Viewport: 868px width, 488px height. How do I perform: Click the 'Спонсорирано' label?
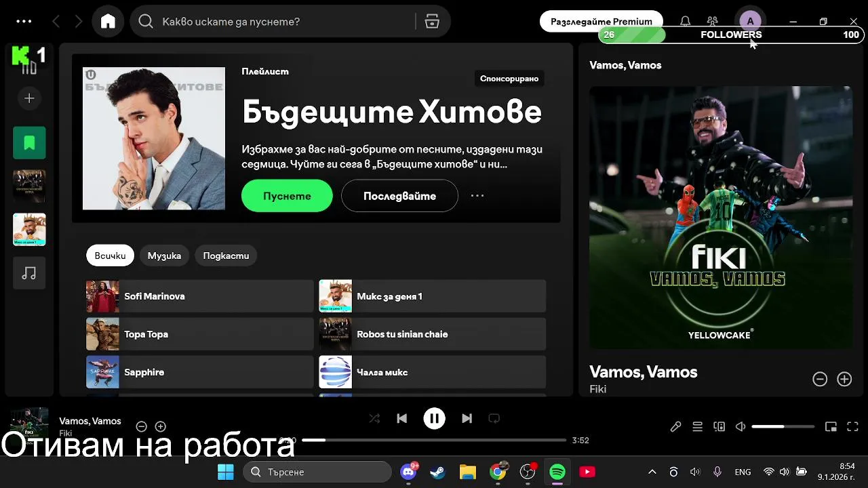point(509,79)
